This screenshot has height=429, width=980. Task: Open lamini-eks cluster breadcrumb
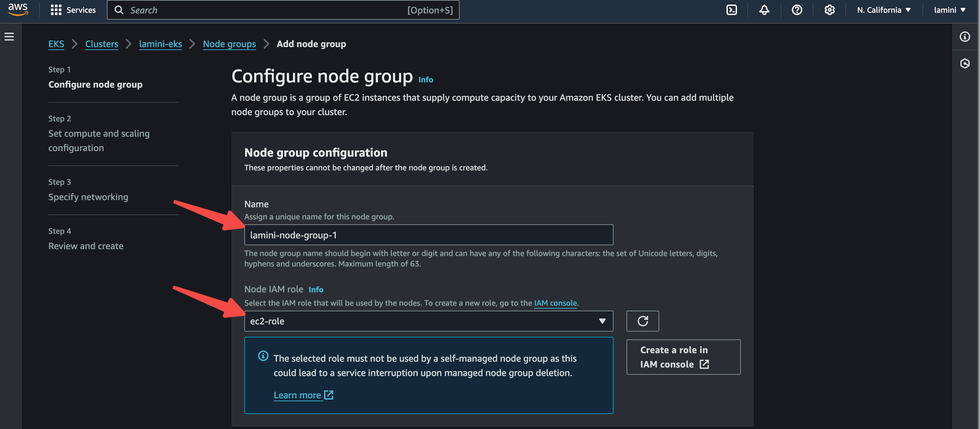click(x=160, y=44)
